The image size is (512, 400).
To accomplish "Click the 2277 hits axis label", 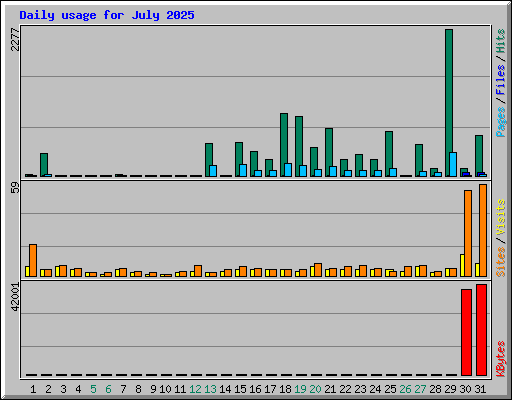I will 15,39.
